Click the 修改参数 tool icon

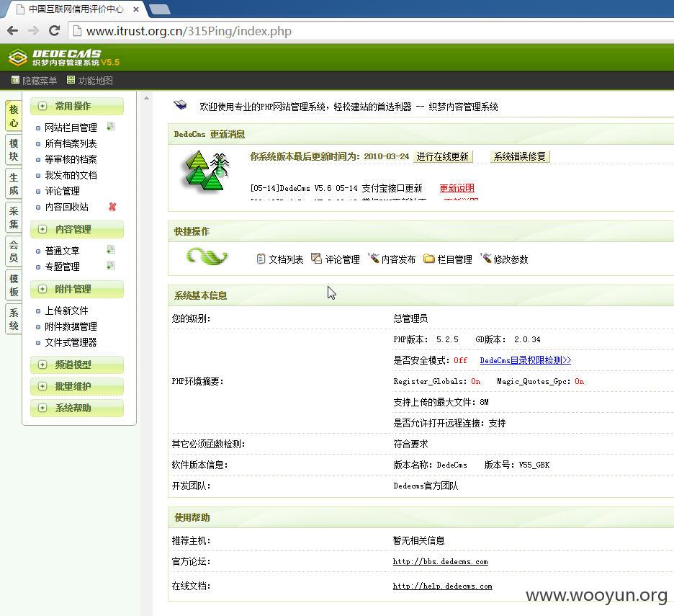point(486,258)
